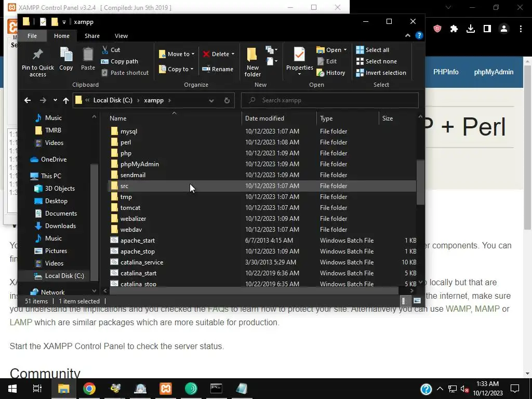
Task: Select the apache_start batch file
Action: (137, 240)
